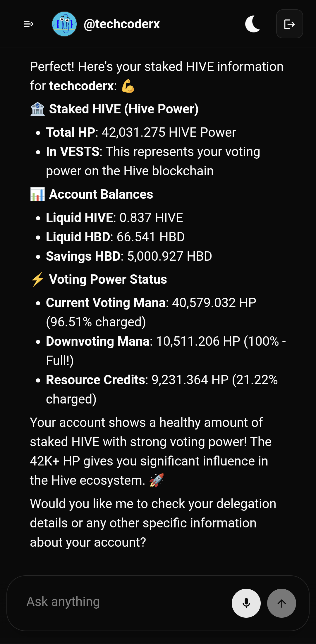Send message with up-arrow button

[281, 603]
